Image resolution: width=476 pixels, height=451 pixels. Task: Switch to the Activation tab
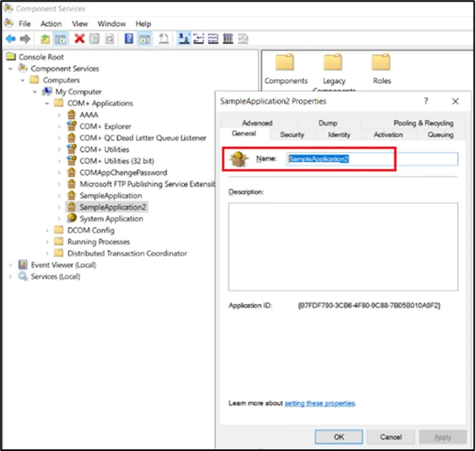click(x=388, y=134)
